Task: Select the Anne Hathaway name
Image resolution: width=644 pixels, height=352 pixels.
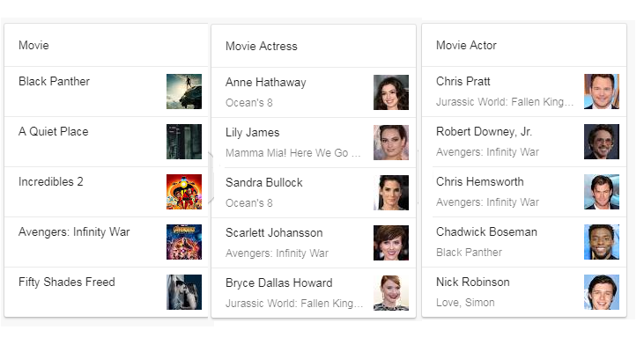Action: pos(266,82)
